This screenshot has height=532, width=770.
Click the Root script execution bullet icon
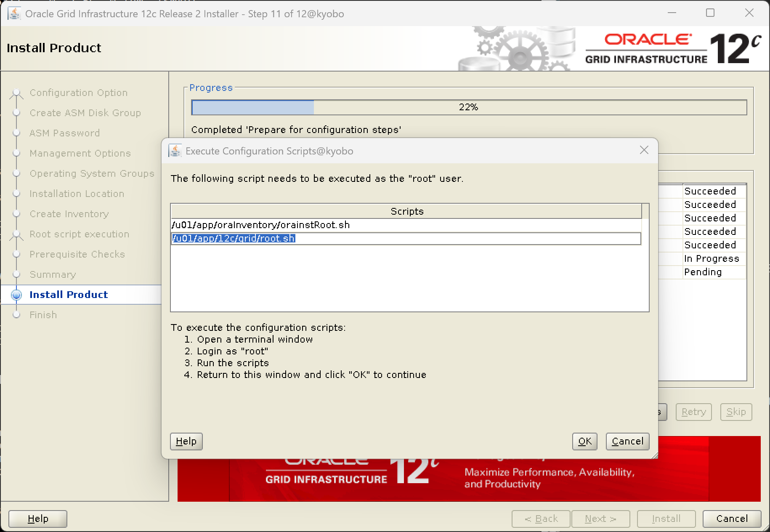point(16,234)
